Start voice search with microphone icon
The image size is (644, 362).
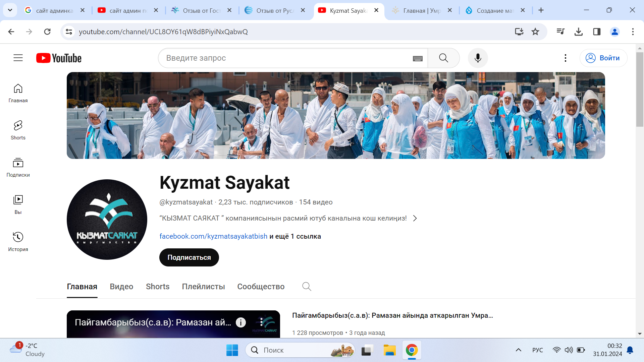click(x=478, y=58)
